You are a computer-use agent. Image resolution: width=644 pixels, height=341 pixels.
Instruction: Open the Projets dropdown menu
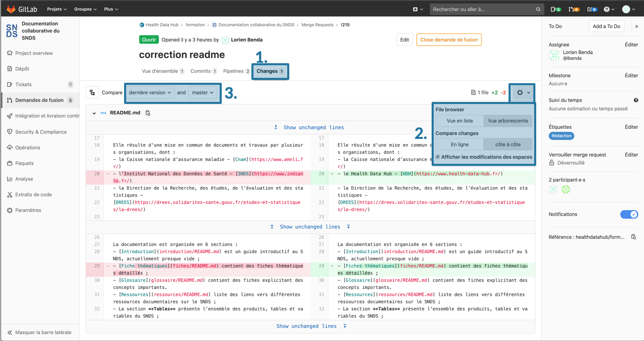pos(57,9)
